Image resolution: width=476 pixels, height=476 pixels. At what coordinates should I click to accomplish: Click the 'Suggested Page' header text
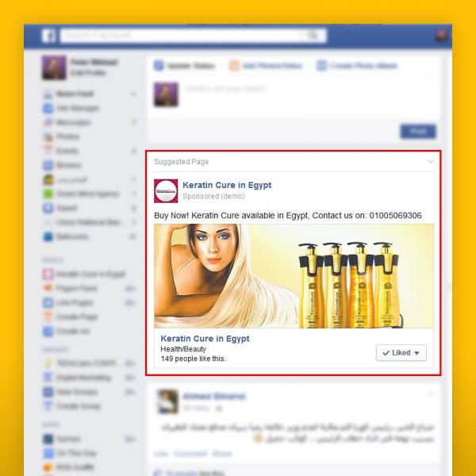(182, 162)
